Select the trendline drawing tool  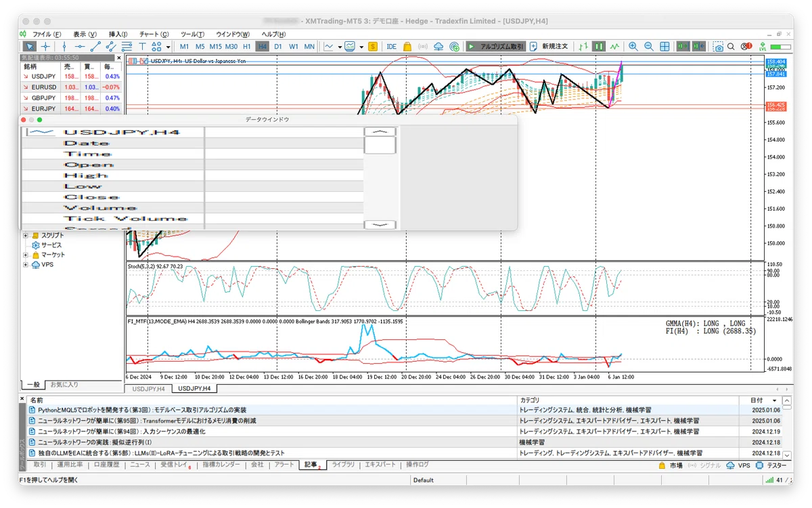tap(95, 47)
